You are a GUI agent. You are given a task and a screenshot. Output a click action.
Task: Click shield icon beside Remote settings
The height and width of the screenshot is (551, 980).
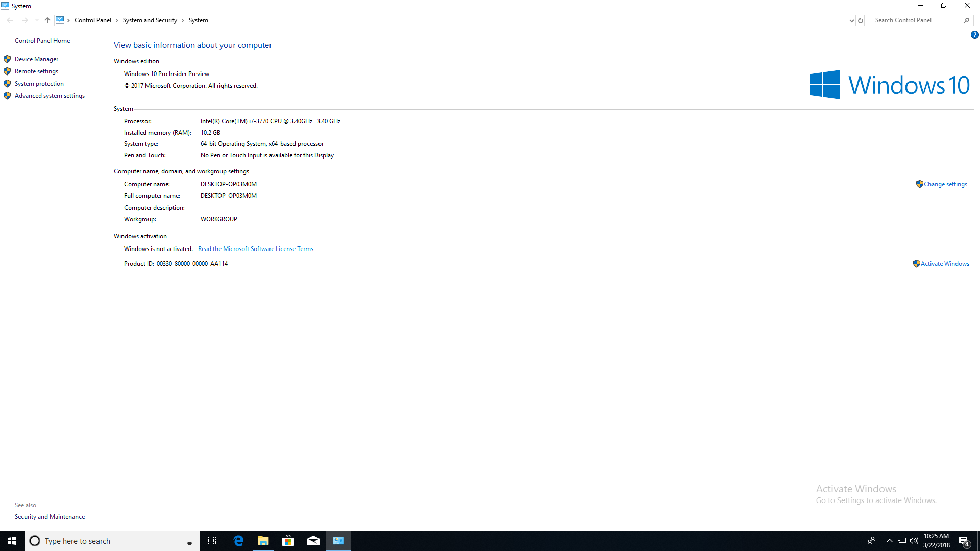tap(7, 71)
